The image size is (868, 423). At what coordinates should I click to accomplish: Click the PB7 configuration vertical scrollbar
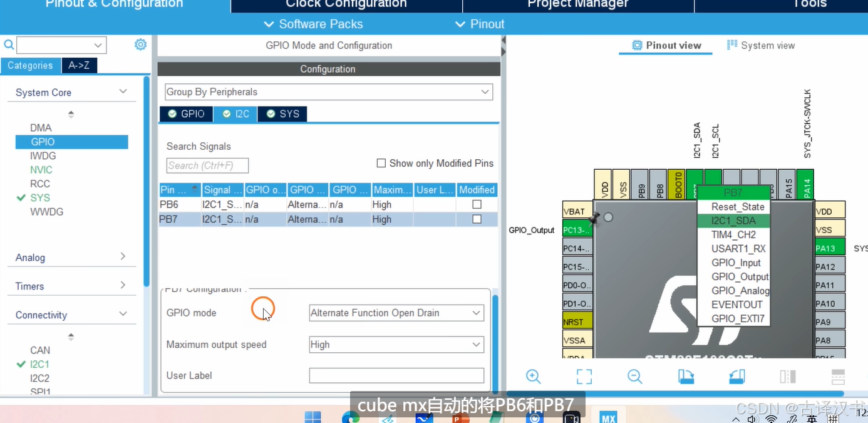[x=495, y=343]
